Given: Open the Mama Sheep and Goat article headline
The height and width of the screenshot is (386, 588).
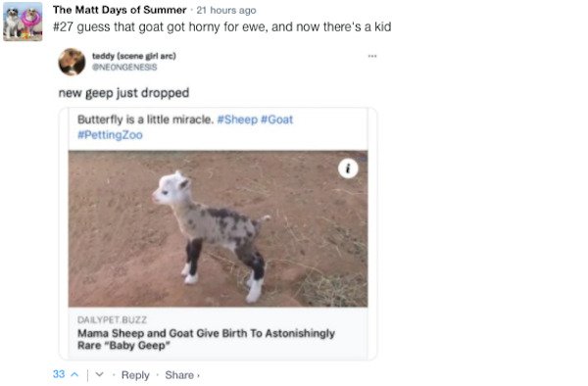Looking at the screenshot, I should click(x=206, y=339).
